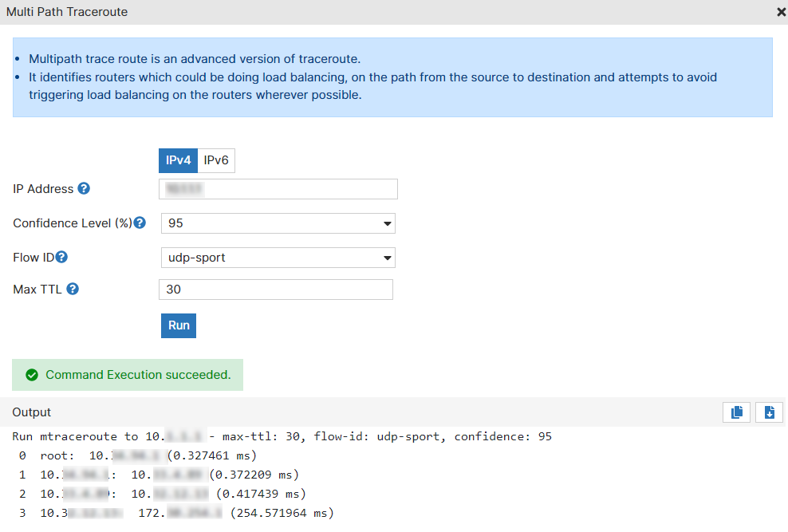
Task: Click the Run button
Action: tap(179, 325)
